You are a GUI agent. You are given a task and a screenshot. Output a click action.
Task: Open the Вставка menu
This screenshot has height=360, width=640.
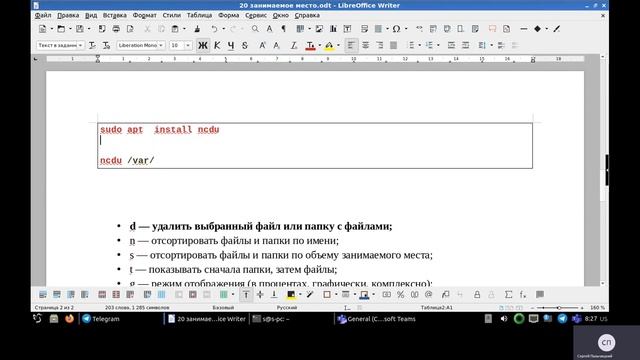coord(114,15)
